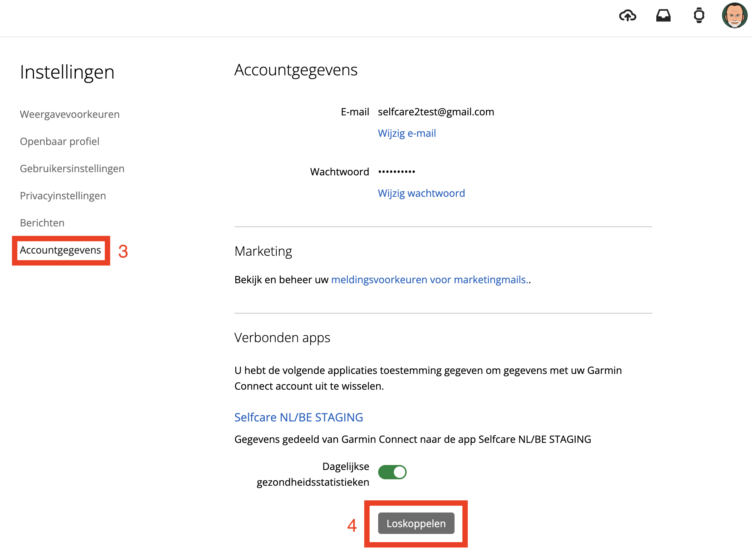
Task: Click the email address selfcare2test@gmail.com
Action: (x=436, y=112)
